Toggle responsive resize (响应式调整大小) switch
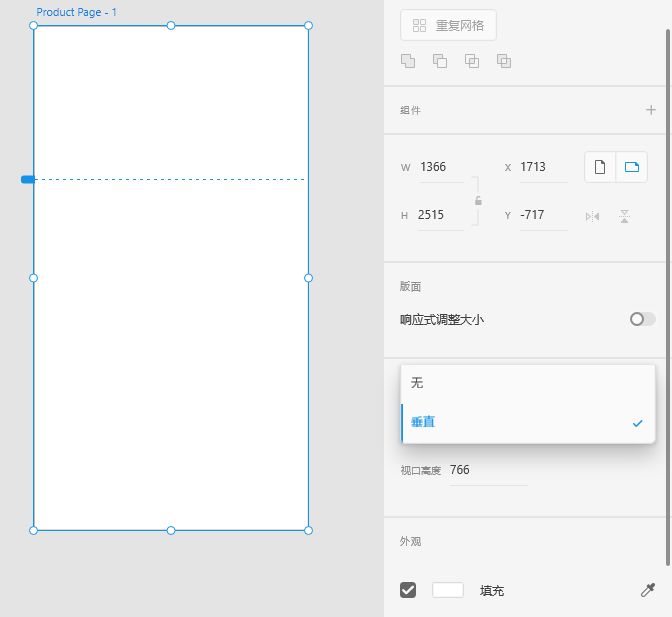Viewport: 672px width, 617px height. (642, 319)
